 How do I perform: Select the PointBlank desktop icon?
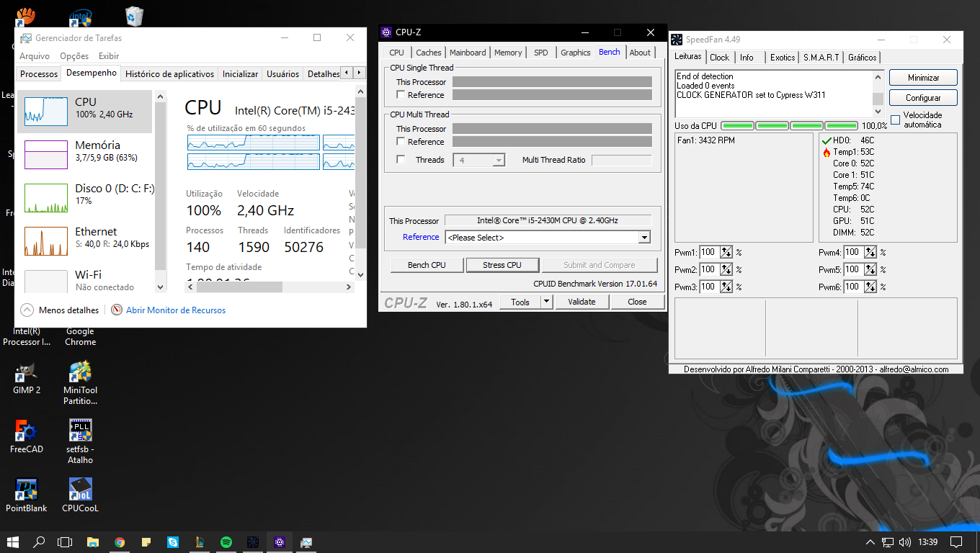coord(27,495)
